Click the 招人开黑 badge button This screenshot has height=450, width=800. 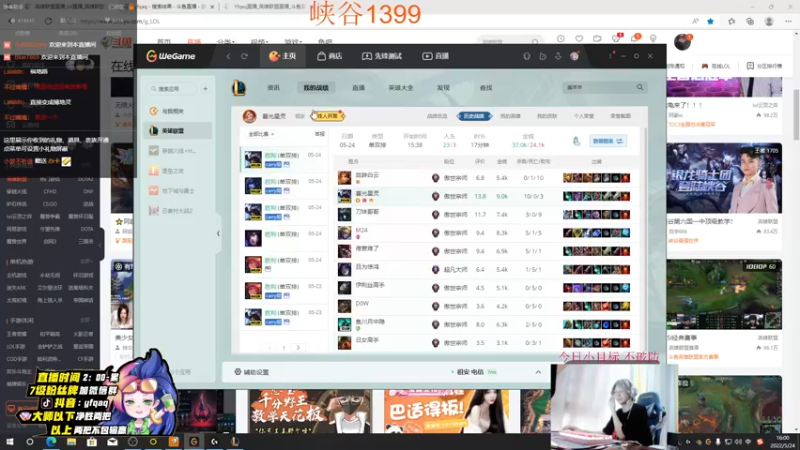click(x=328, y=116)
